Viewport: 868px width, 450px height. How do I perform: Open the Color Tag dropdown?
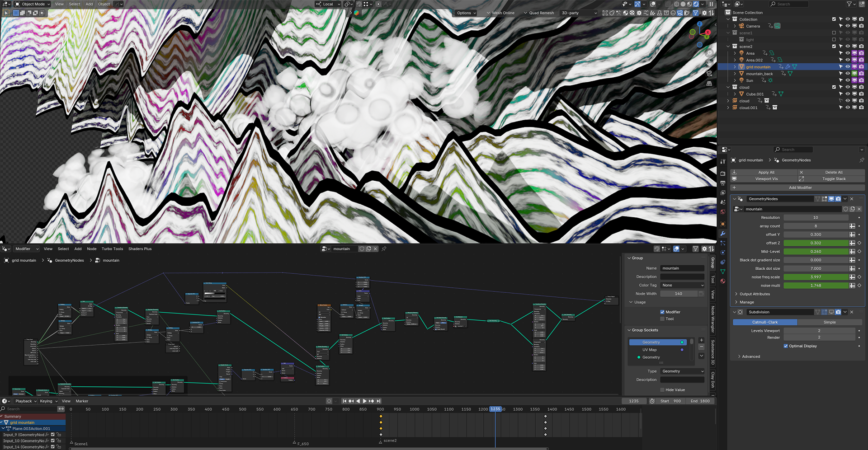coord(682,286)
